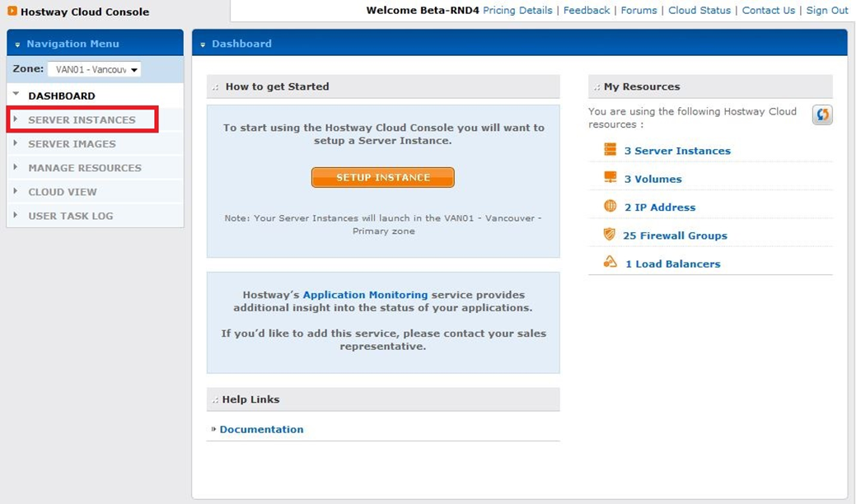Click the Hostway Cloud Console logo icon
Screen dimensions: 856x504
[12, 11]
